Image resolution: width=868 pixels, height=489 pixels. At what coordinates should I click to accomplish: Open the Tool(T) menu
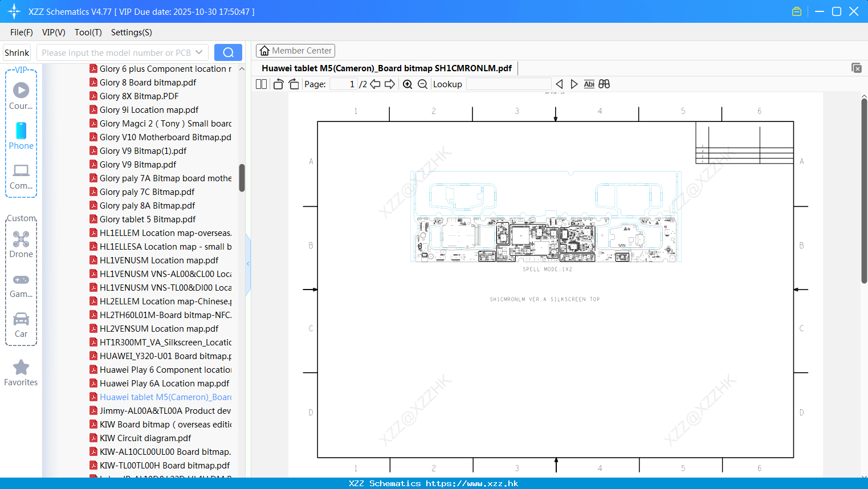88,32
